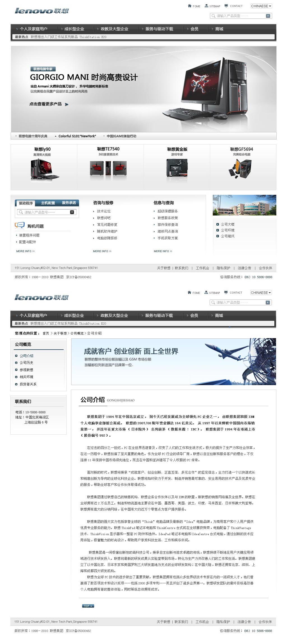Viewport: 287px width, 644px height.
Task: Click the homepage header product type search field
Action: 240,16
